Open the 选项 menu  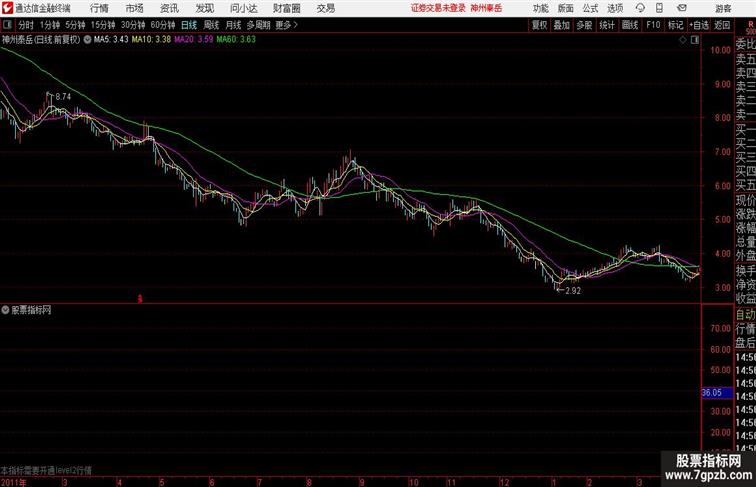click(615, 8)
